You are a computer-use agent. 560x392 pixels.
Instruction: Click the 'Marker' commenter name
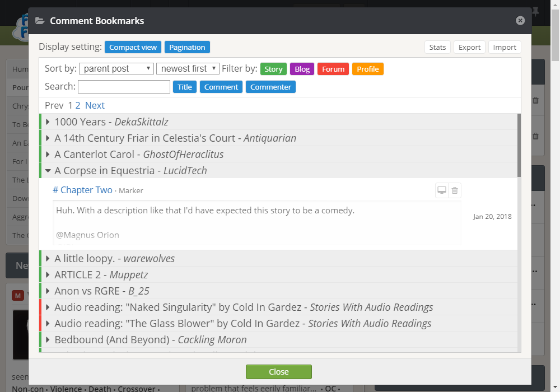[130, 190]
